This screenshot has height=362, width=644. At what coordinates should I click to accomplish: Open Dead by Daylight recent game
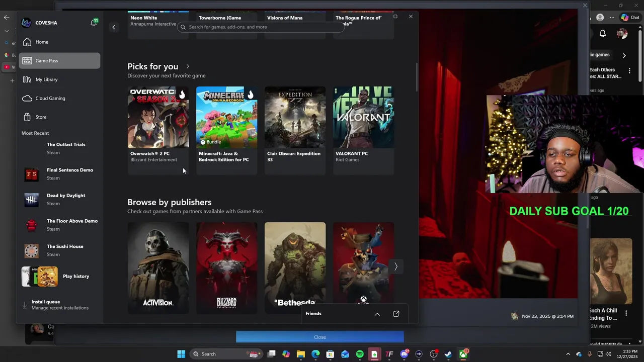(60, 200)
